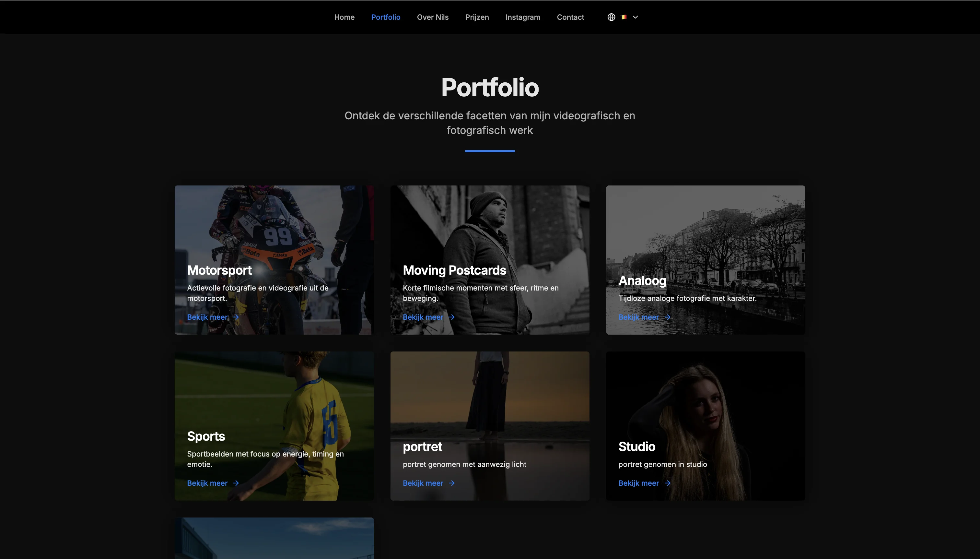Click 'Tijdloze analoge fotografie met karakter.' text
This screenshot has height=559, width=980.
[x=687, y=298]
